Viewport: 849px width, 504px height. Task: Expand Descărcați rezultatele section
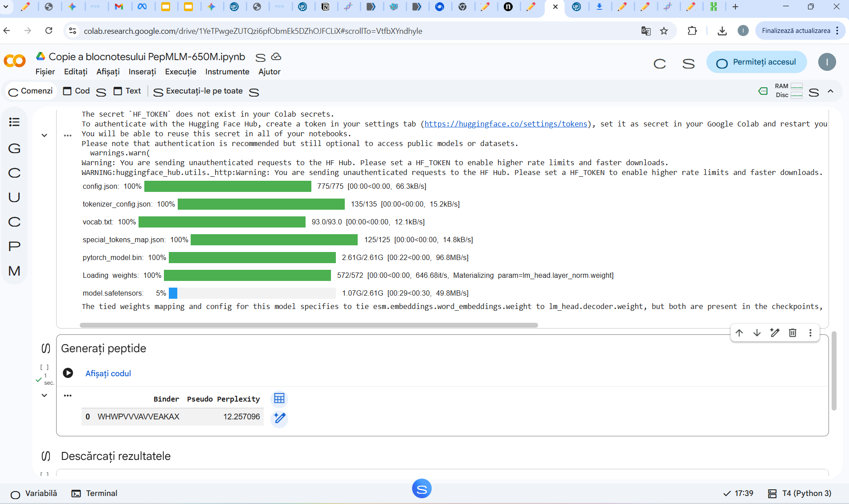(45, 456)
